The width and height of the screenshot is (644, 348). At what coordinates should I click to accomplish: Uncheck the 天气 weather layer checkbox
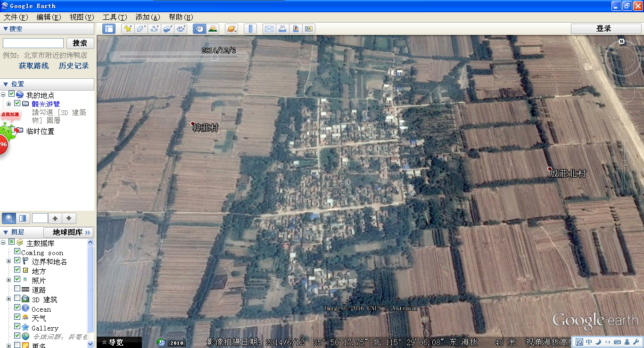tap(17, 317)
